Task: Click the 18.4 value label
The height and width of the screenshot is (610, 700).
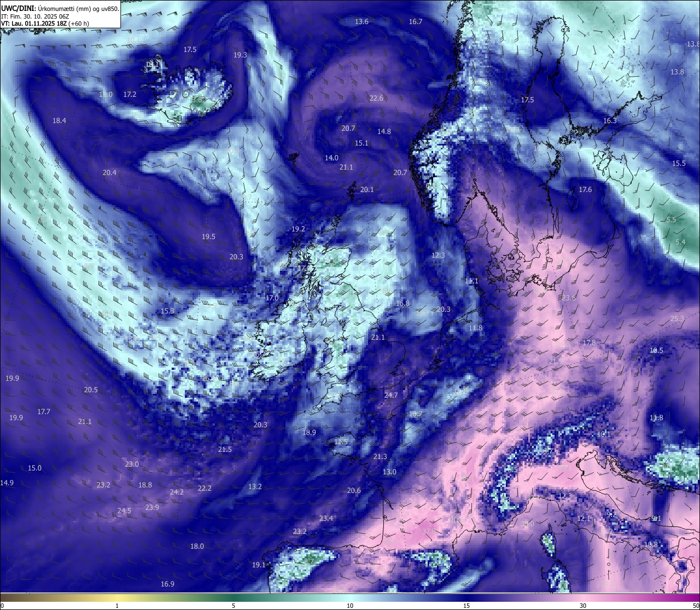Action: [59, 121]
